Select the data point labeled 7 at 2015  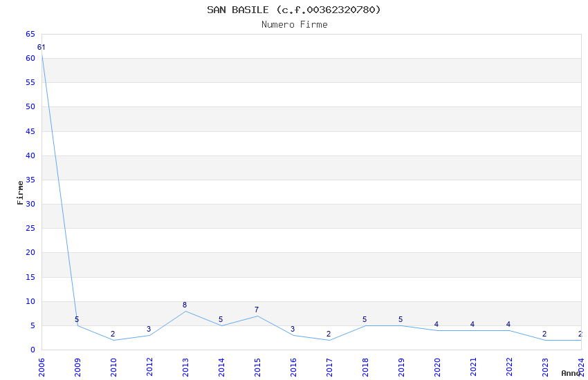257,310
